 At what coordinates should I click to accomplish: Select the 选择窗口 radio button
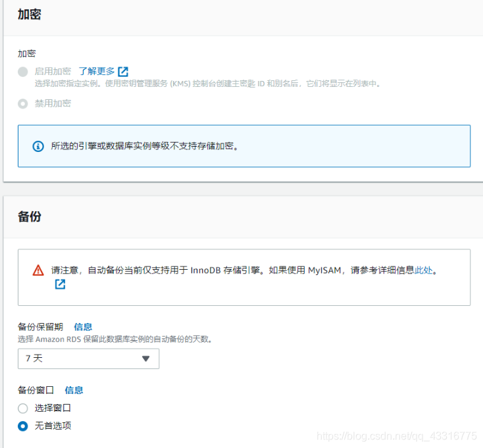point(23,409)
